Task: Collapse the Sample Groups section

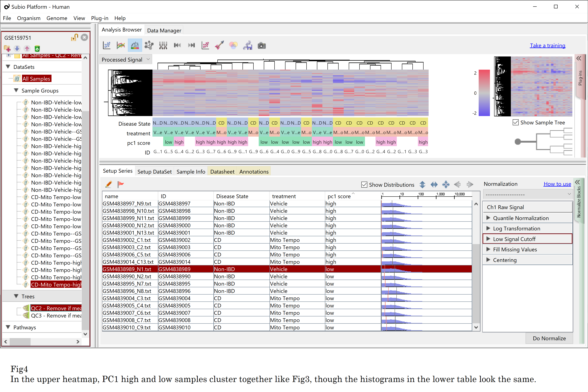Action: 16,90
